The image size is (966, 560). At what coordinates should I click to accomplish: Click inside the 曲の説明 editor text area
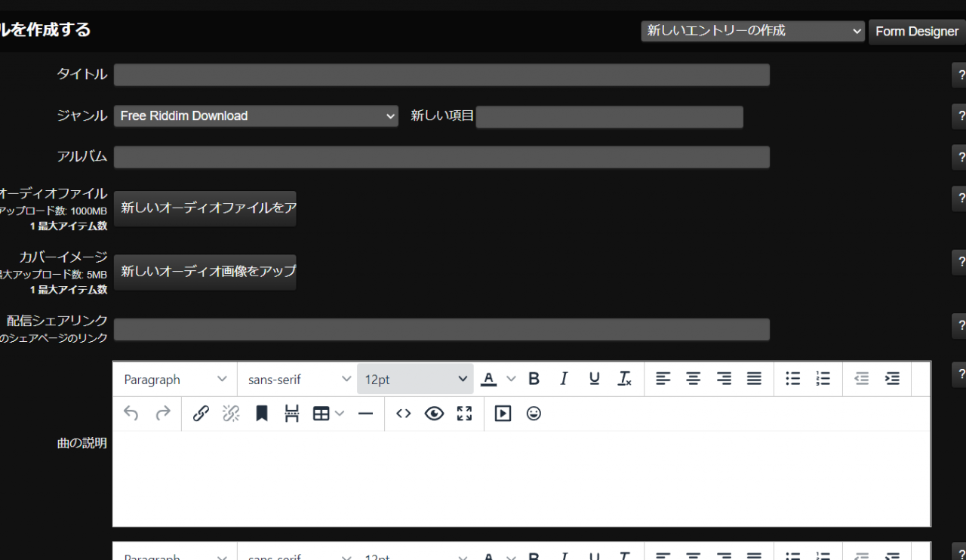pyautogui.click(x=521, y=478)
